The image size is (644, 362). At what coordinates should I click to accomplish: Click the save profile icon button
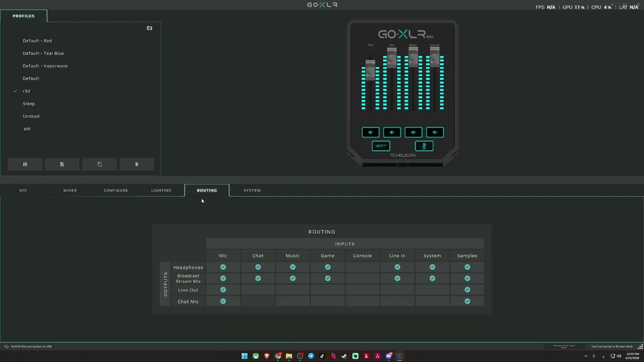(x=25, y=164)
